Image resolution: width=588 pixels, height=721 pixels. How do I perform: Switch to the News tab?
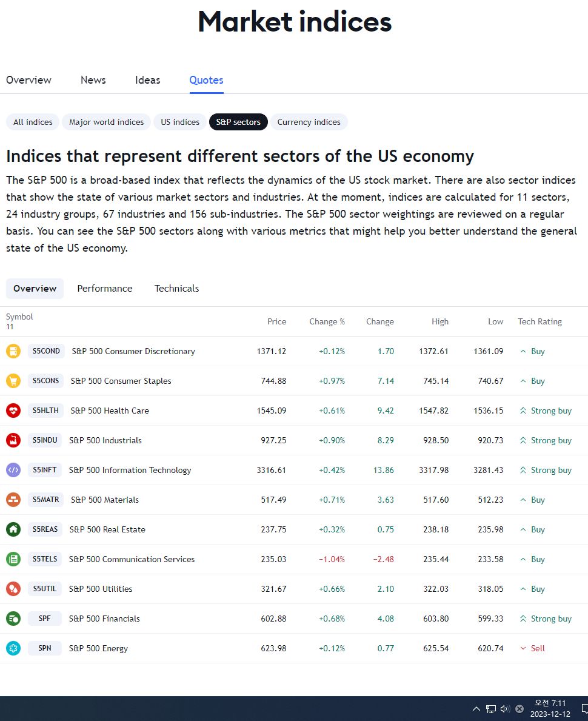(93, 80)
